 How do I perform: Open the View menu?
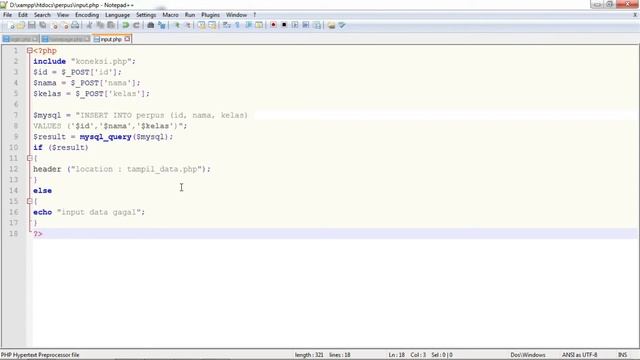(63, 15)
